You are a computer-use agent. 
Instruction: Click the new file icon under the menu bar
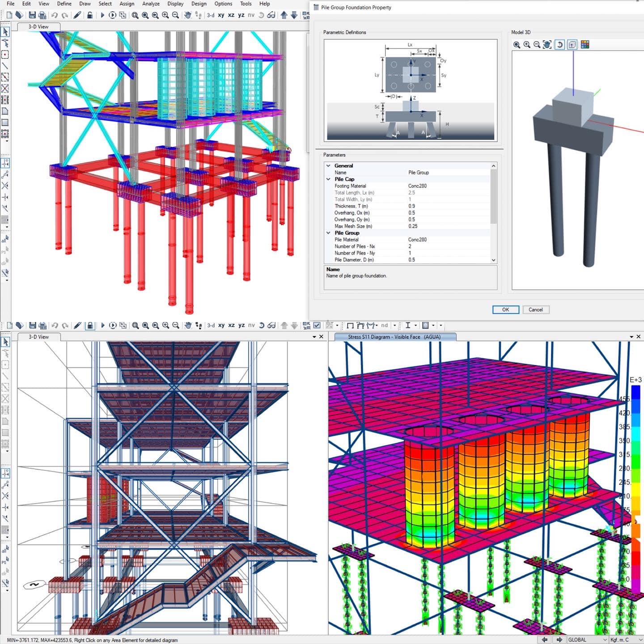point(9,15)
